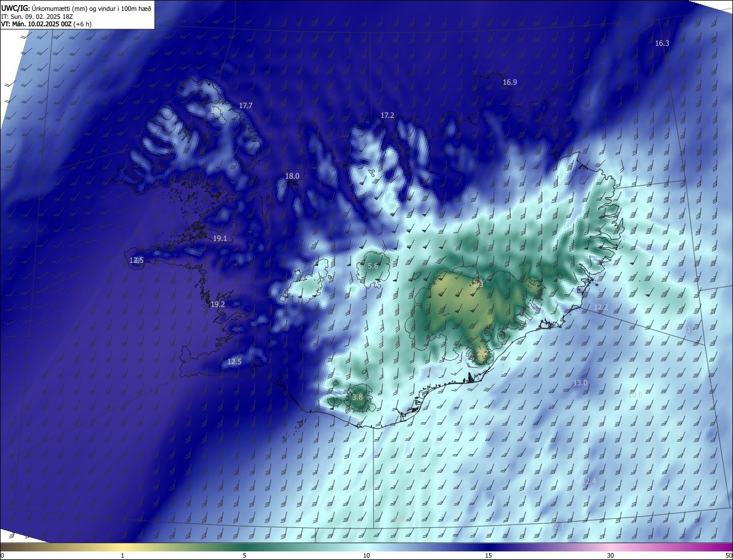
Task: Click the pink band of the colorbar above 30
Action: (x=610, y=547)
